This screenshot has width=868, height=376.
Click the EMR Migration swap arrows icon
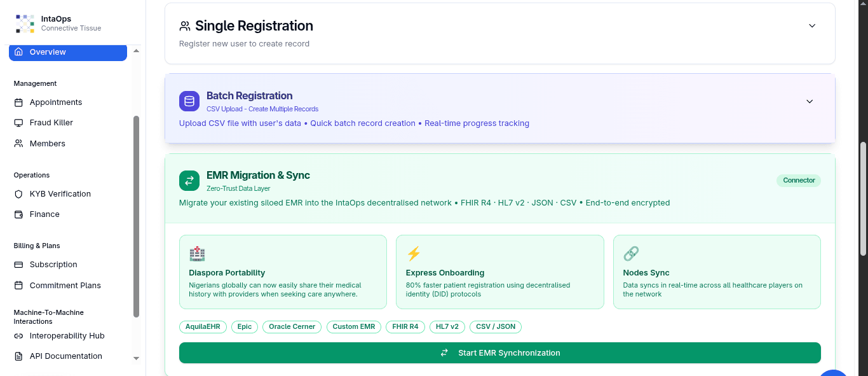point(189,181)
